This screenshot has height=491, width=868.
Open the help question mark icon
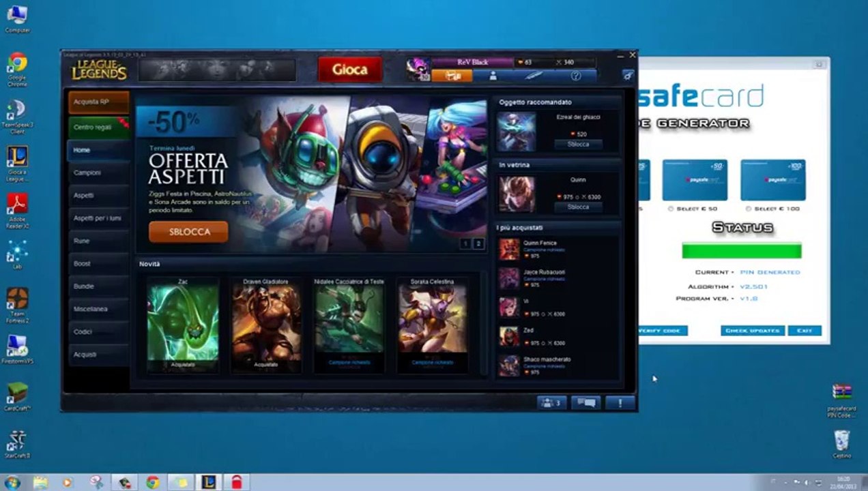coord(575,76)
